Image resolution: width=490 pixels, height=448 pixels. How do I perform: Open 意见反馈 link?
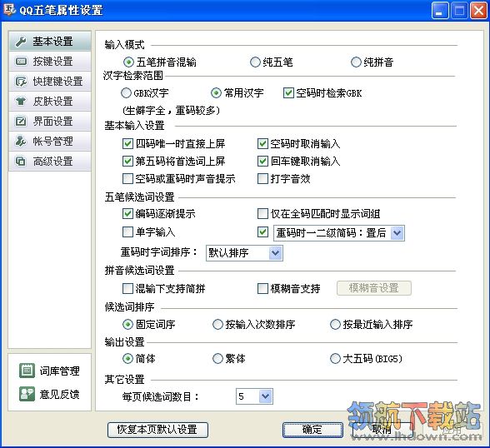tap(59, 395)
